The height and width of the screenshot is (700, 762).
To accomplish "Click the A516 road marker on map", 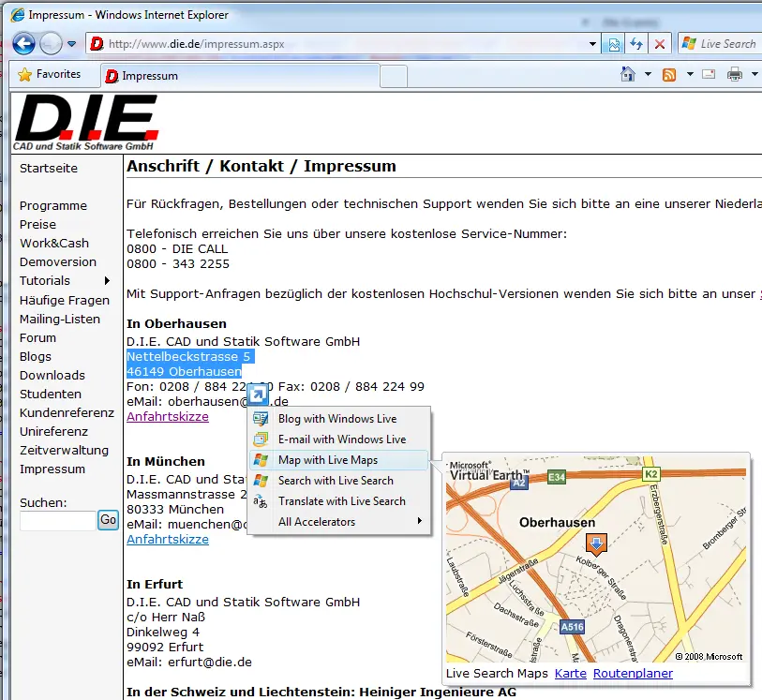I will click(572, 627).
